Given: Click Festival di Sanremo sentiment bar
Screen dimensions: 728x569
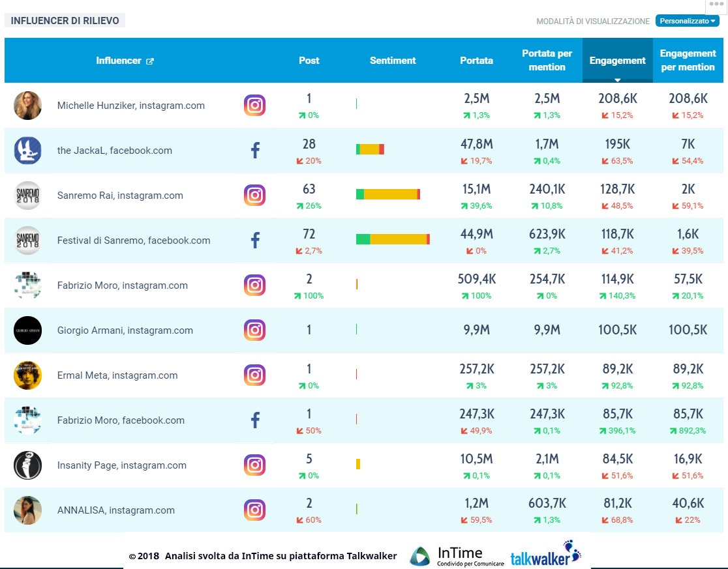Looking at the screenshot, I should pos(393,239).
